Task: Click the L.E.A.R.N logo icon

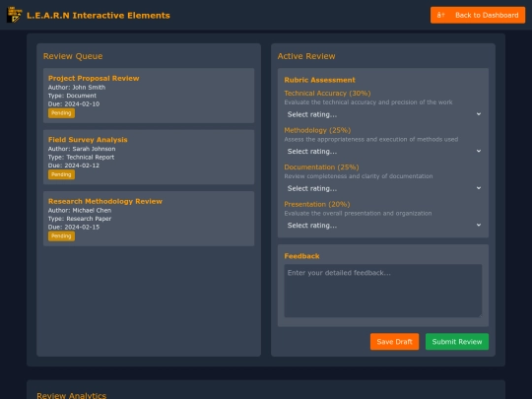Action: [14, 15]
